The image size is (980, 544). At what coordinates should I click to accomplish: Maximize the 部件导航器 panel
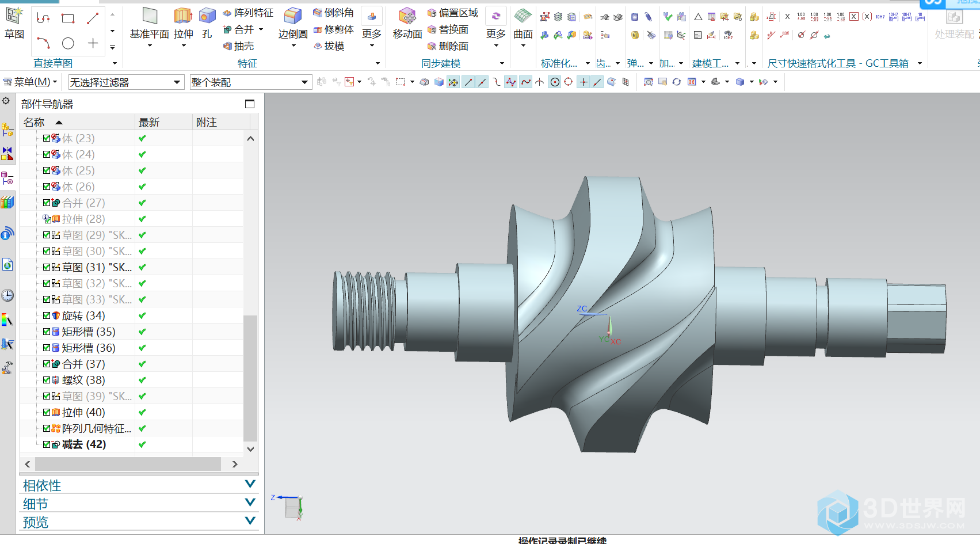point(250,104)
